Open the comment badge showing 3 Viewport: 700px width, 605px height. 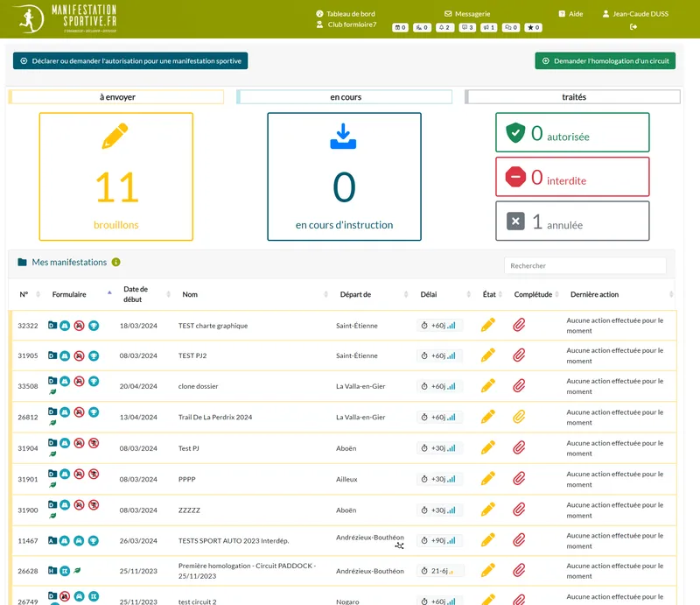pos(467,28)
